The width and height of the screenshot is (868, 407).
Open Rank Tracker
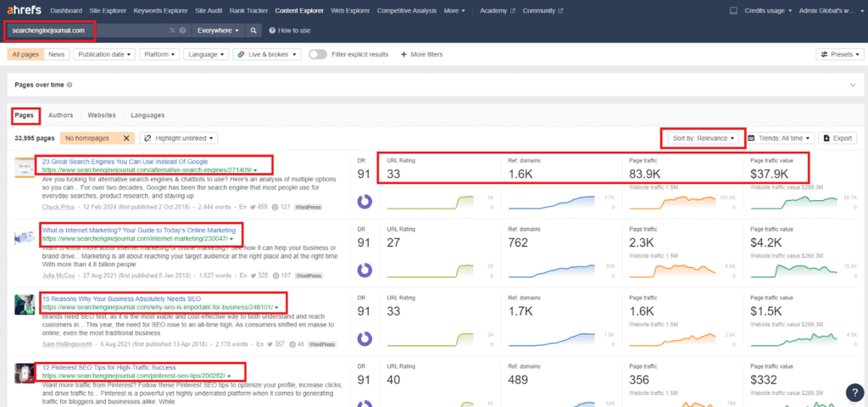click(x=248, y=10)
